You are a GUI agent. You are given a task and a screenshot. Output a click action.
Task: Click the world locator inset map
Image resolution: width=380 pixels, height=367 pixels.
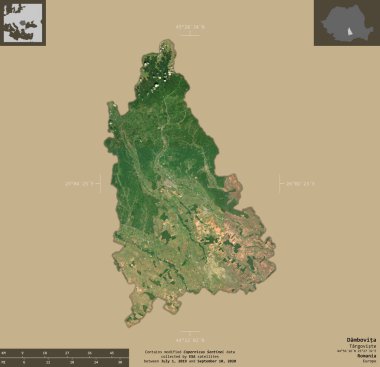(x=23, y=23)
